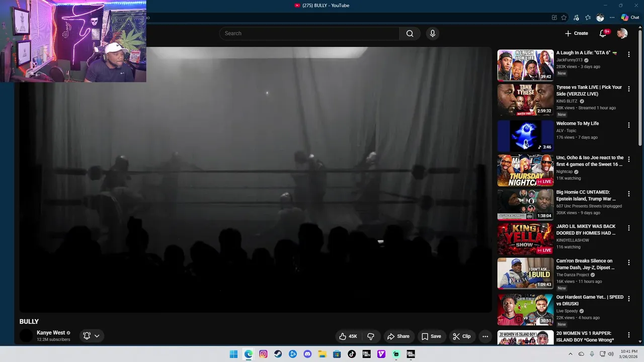Open Edge favorites list icon
The width and height of the screenshot is (644, 362).
pos(588,18)
